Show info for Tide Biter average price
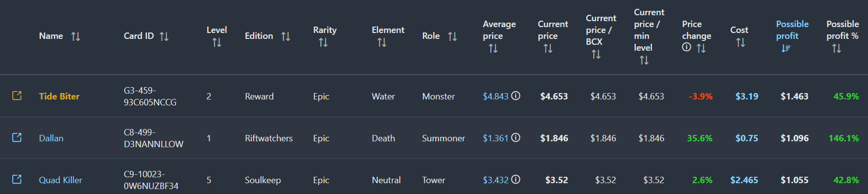868x194 pixels. pyautogui.click(x=516, y=96)
